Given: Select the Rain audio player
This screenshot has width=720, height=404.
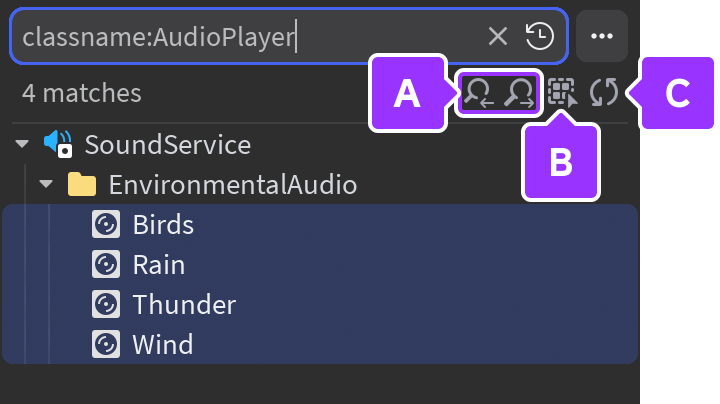Looking at the screenshot, I should tap(158, 265).
